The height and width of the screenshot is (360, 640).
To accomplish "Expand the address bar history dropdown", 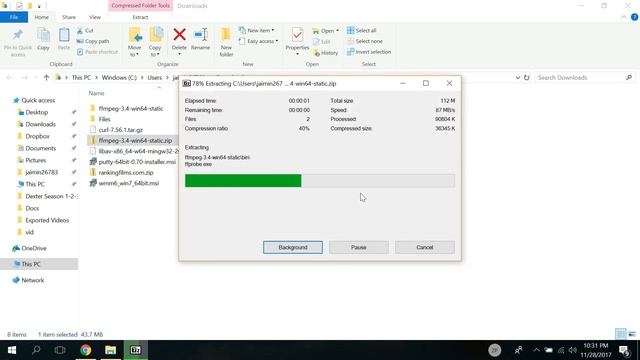I will click(518, 78).
